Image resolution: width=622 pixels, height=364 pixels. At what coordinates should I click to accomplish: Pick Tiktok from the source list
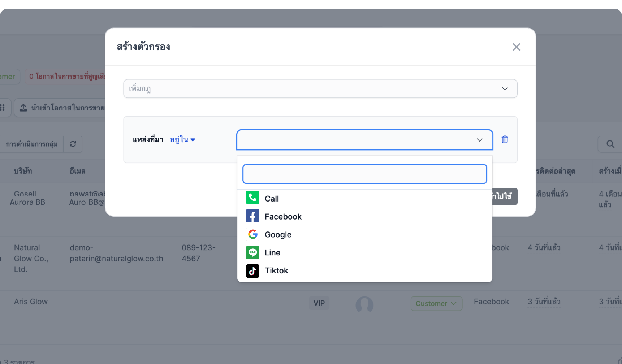pyautogui.click(x=365, y=270)
